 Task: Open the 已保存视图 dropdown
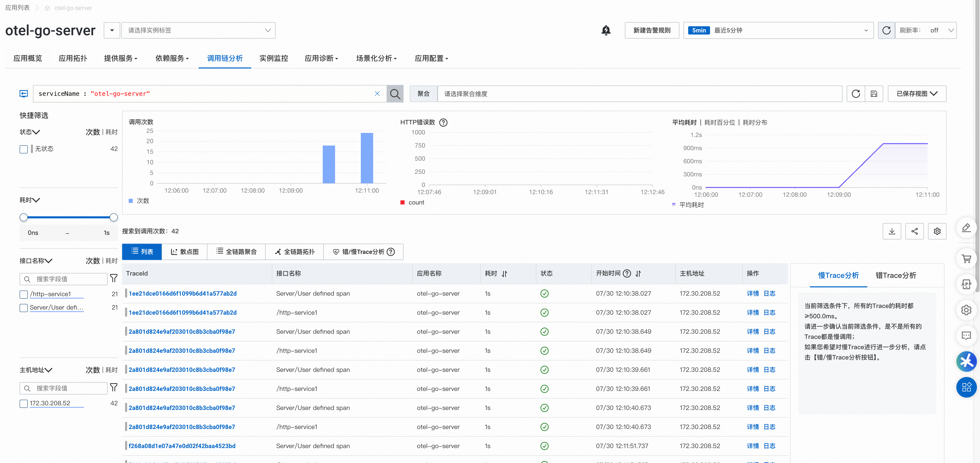pyautogui.click(x=917, y=94)
